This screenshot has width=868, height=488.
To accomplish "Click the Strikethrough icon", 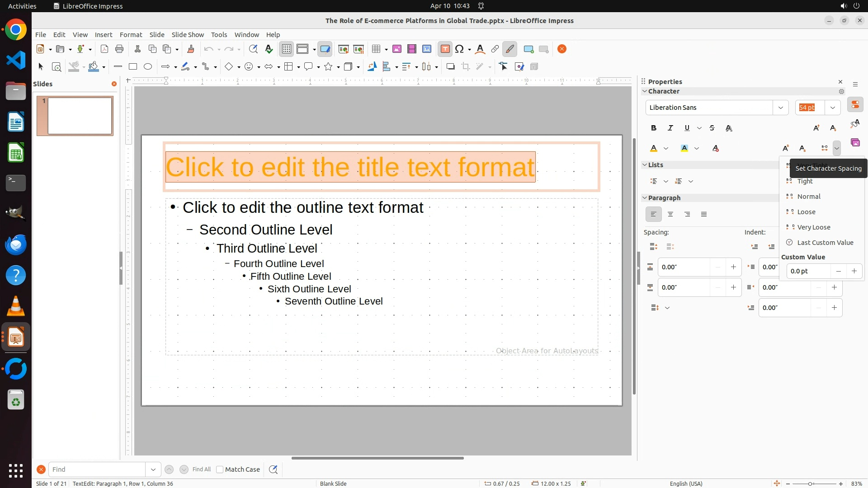I will [712, 128].
